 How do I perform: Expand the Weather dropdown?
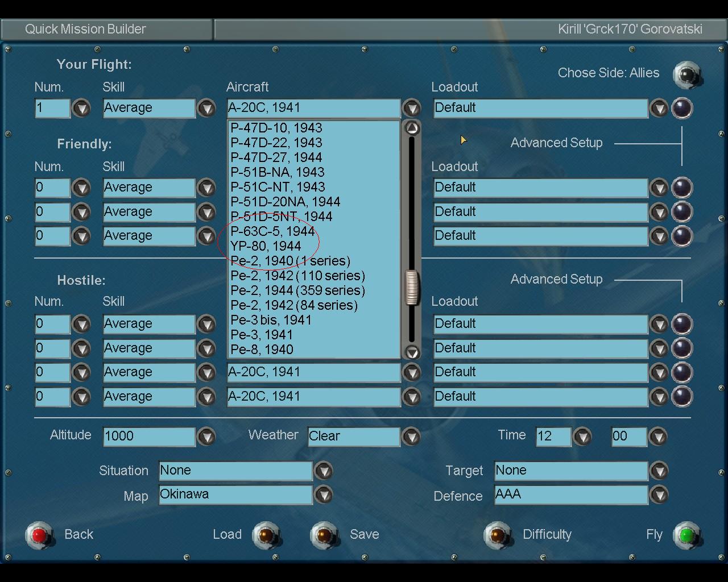[x=411, y=436]
